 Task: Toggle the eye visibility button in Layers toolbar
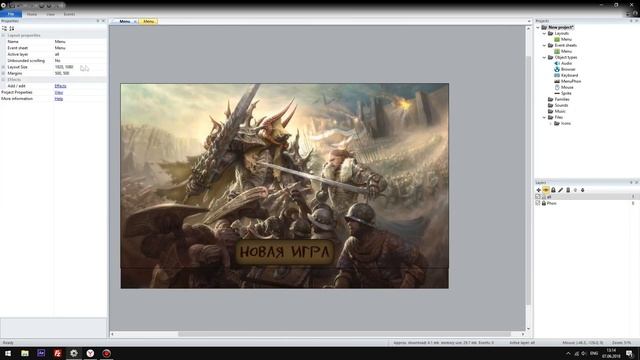click(546, 190)
